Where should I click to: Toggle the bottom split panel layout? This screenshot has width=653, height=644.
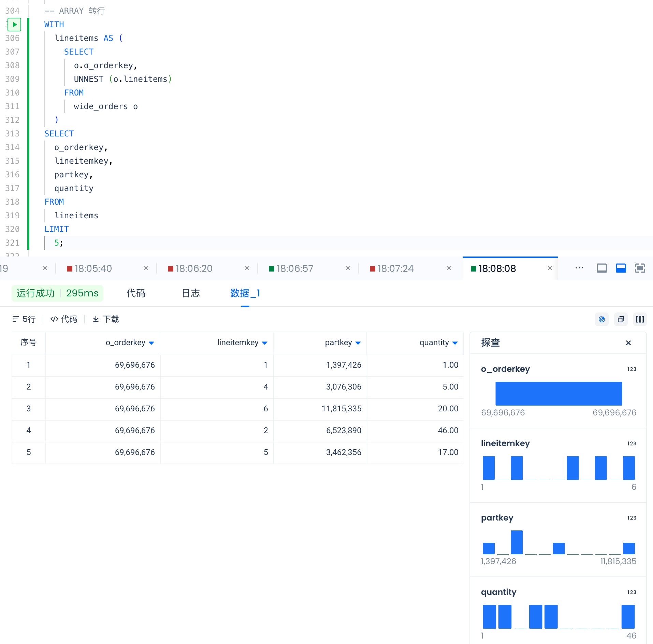(621, 268)
